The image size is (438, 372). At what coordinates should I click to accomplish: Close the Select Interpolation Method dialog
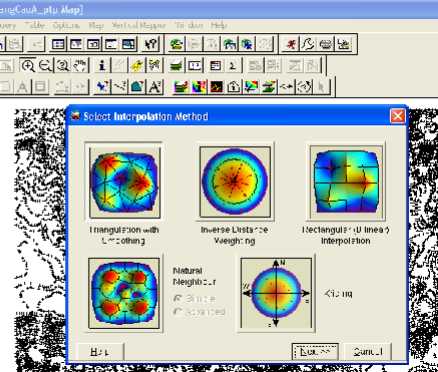coord(397,116)
